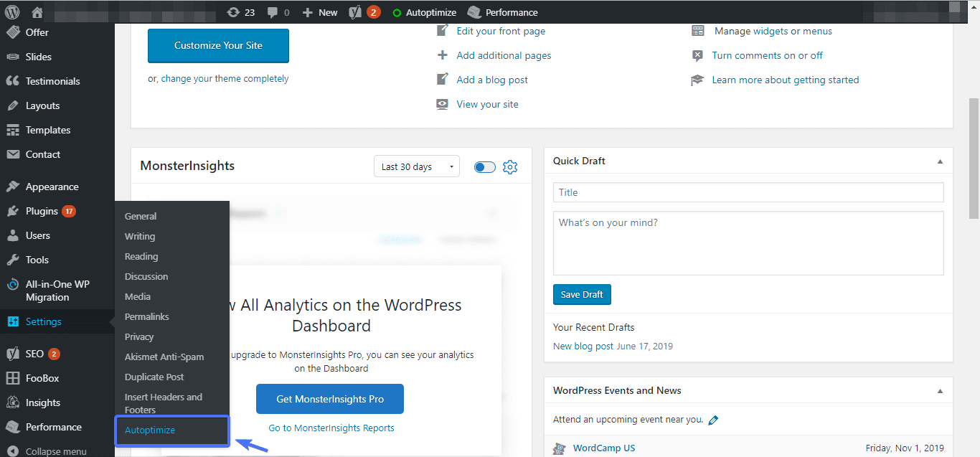Collapse WordPress Events and News panel
This screenshot has width=980, height=457.
(940, 391)
